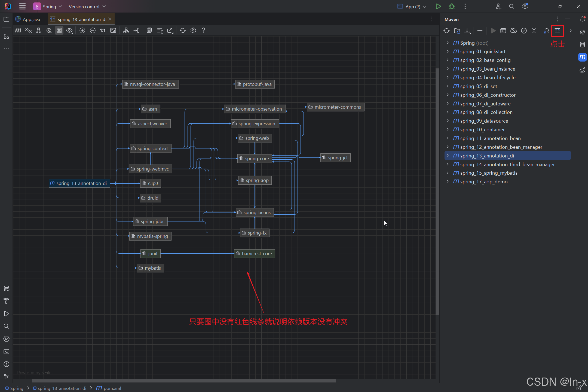Viewport: 588px width, 392px height.
Task: Expand the spring_13_annotation_di tree node
Action: pyautogui.click(x=448, y=156)
